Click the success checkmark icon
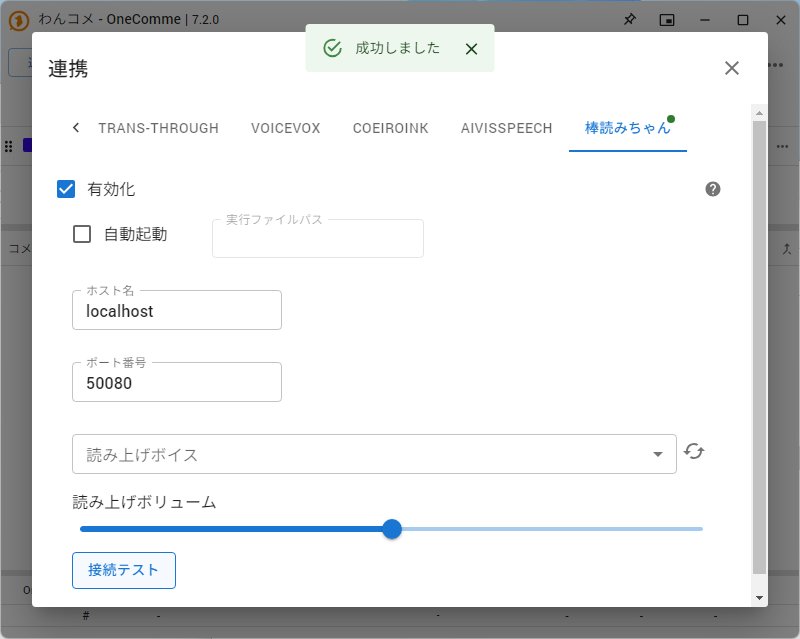This screenshot has width=800, height=639. point(333,48)
